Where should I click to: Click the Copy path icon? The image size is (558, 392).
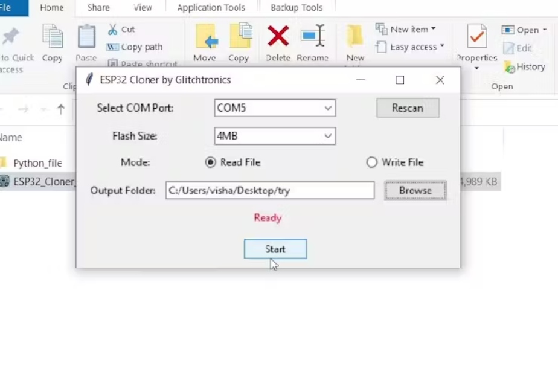click(112, 47)
